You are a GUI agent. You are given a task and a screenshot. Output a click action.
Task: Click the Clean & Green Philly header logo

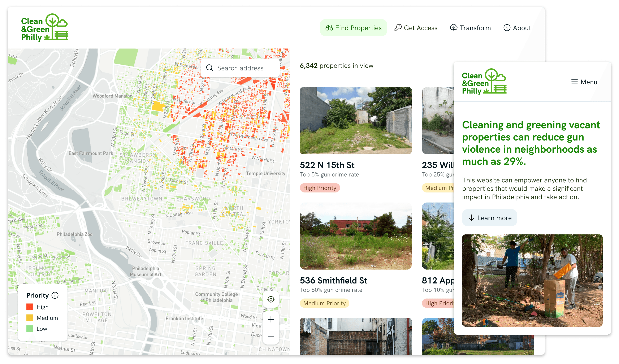click(x=45, y=27)
